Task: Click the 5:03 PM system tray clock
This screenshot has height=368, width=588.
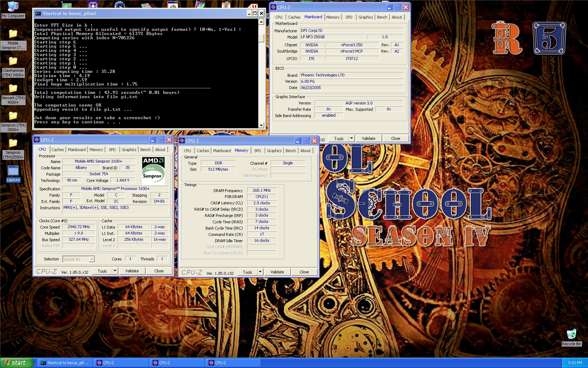Action: (575, 363)
